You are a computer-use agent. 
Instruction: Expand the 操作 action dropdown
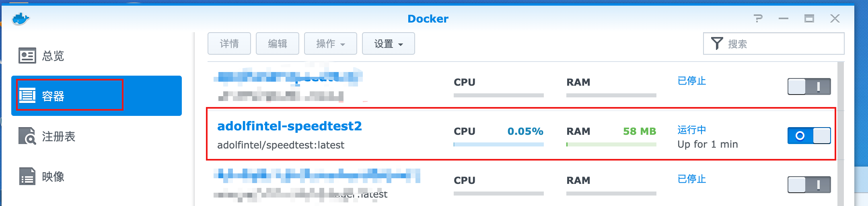(x=330, y=43)
